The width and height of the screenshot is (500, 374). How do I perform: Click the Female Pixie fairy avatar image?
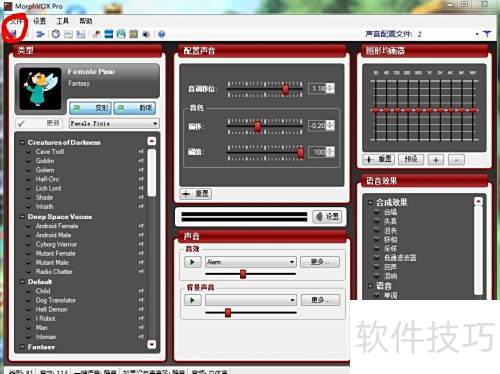click(40, 89)
